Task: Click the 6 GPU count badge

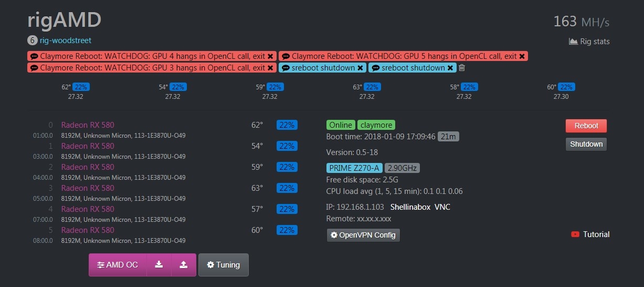Action: pyautogui.click(x=33, y=40)
